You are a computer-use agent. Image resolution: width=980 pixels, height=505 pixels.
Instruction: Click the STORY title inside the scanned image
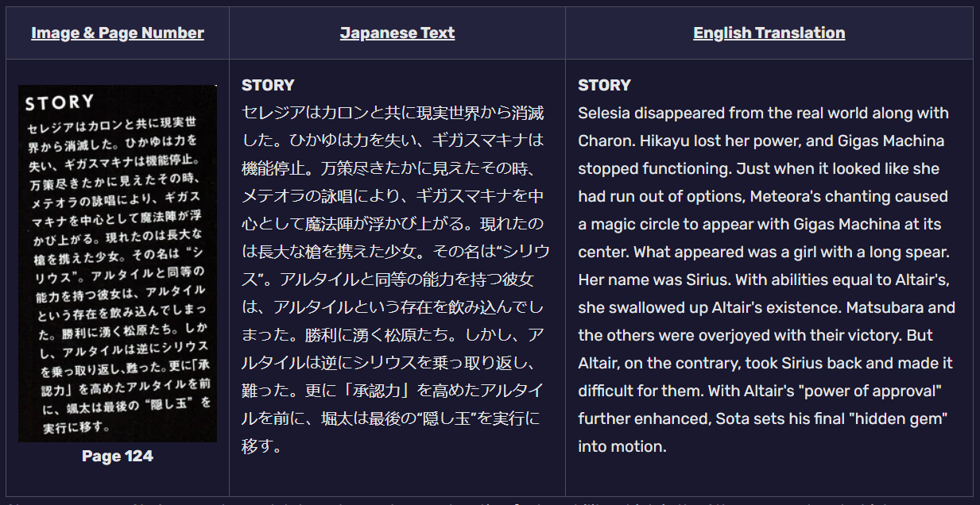point(60,102)
